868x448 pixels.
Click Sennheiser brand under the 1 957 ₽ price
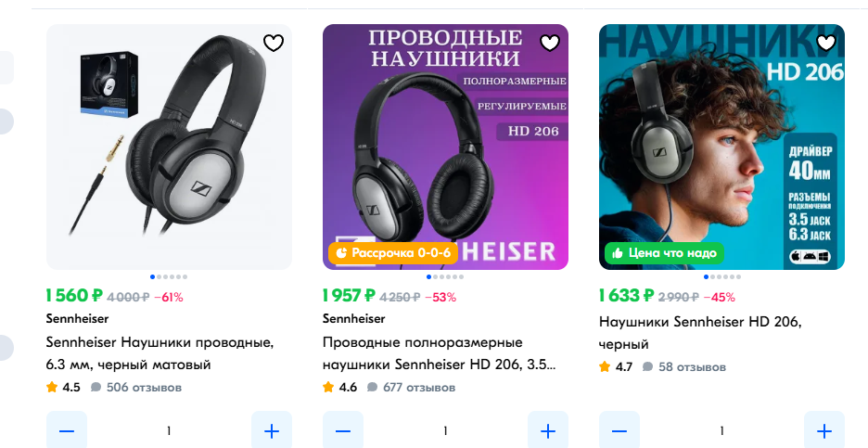pyautogui.click(x=353, y=318)
